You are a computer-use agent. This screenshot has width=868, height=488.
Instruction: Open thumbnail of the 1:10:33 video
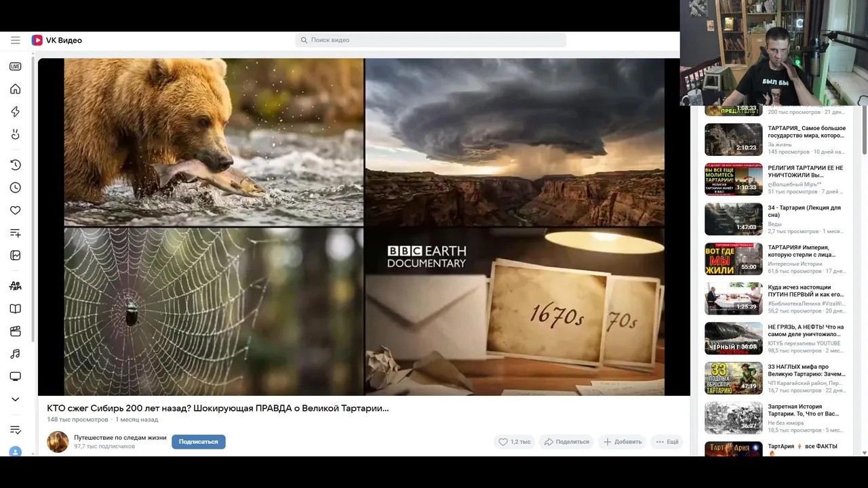pyautogui.click(x=733, y=180)
